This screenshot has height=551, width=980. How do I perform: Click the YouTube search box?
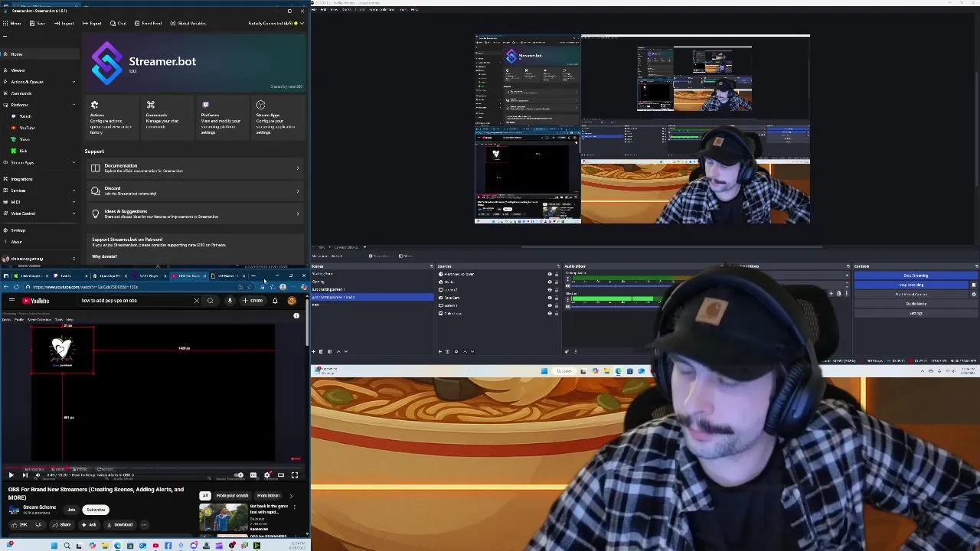coord(134,301)
